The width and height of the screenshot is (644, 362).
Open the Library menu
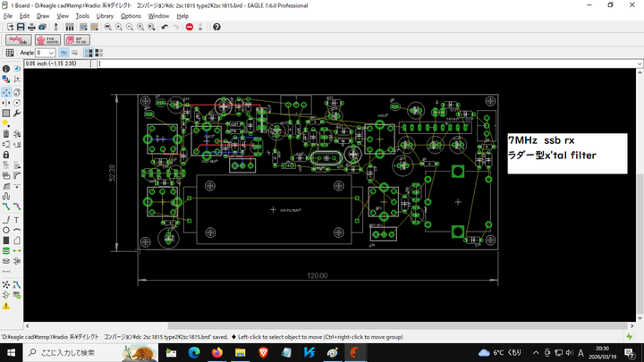pyautogui.click(x=105, y=16)
